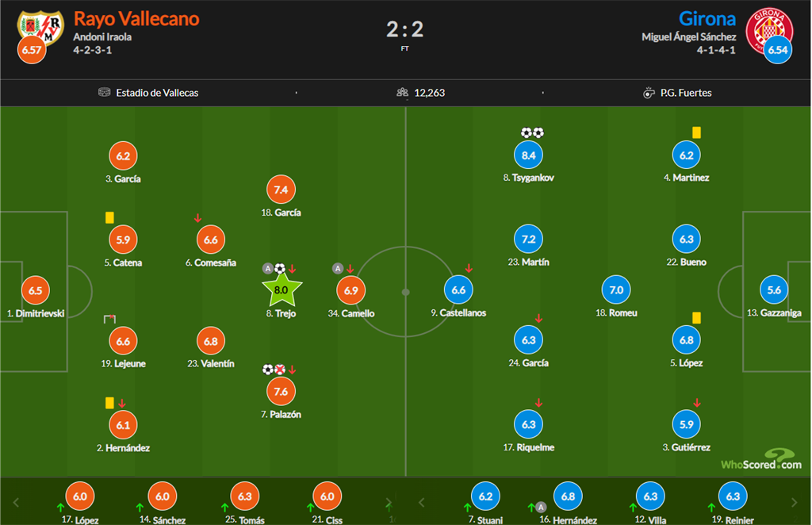The height and width of the screenshot is (525, 812).
Task: Show next Girona substitutes with right arrow
Action: pyautogui.click(x=795, y=502)
